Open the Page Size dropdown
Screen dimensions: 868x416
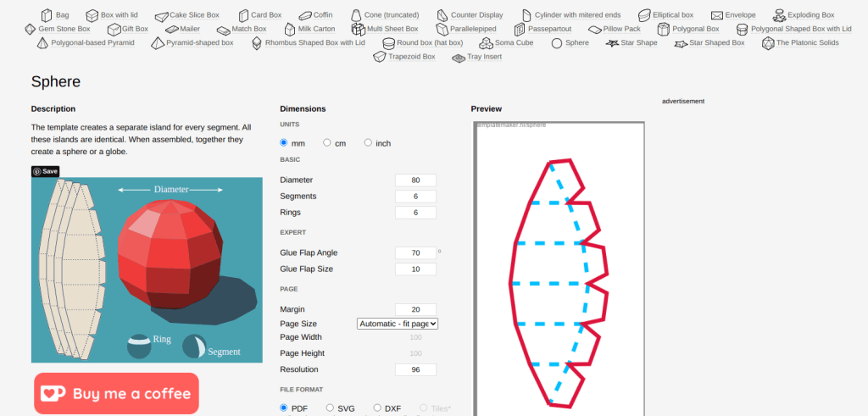click(x=398, y=324)
